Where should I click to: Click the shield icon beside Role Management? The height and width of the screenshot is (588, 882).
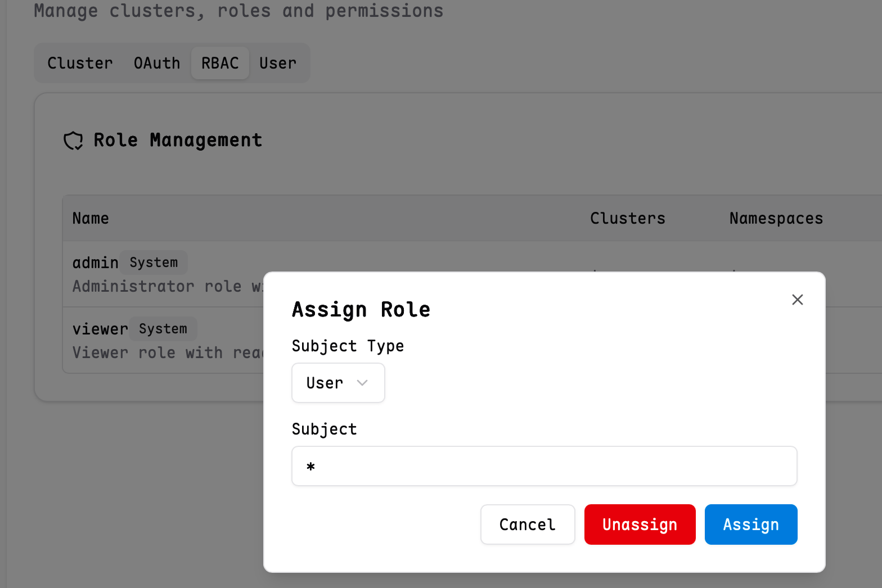pos(73,141)
